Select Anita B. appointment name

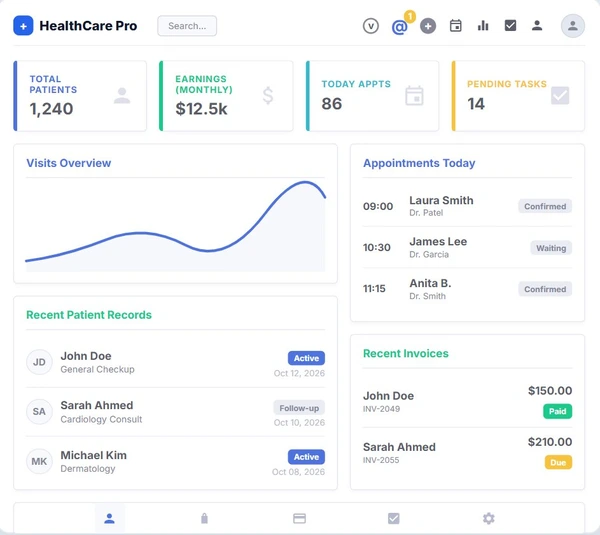tap(430, 283)
